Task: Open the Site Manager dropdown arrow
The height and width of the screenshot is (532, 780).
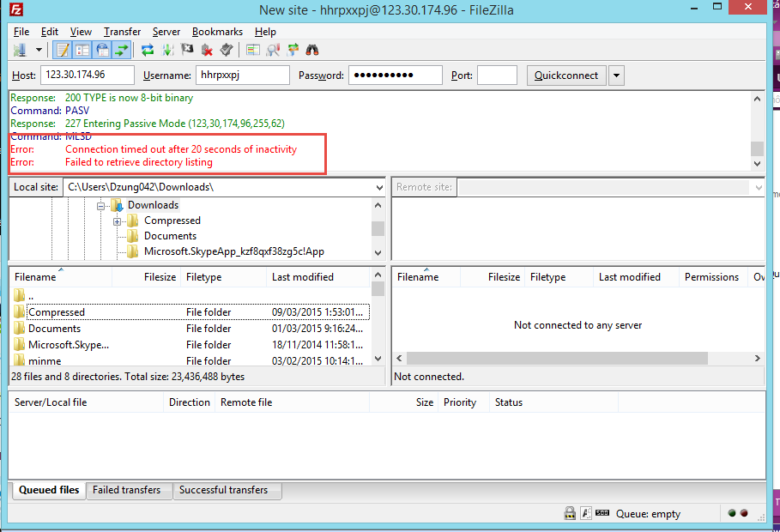Action: (39, 50)
